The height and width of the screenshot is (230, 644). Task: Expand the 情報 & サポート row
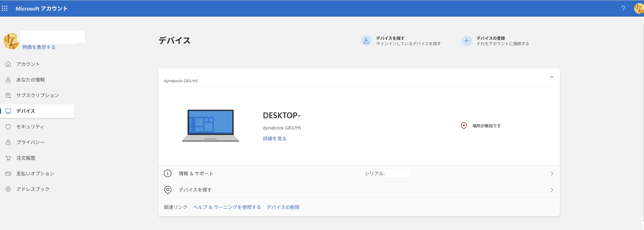[359, 174]
